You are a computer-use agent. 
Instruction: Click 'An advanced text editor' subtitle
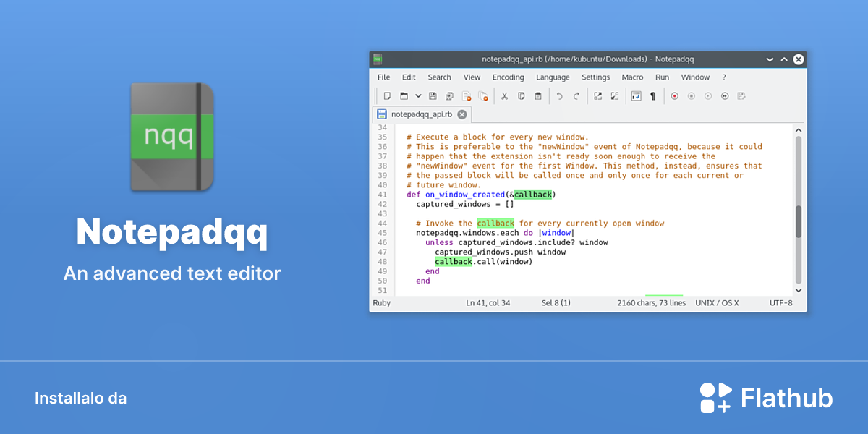[172, 273]
